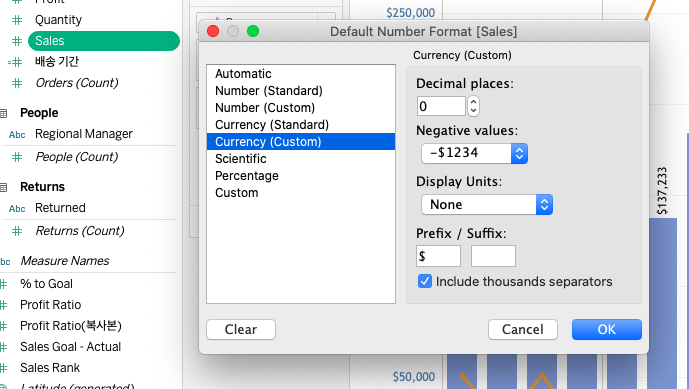Confirm with the OK button
689x389 pixels.
606,329
